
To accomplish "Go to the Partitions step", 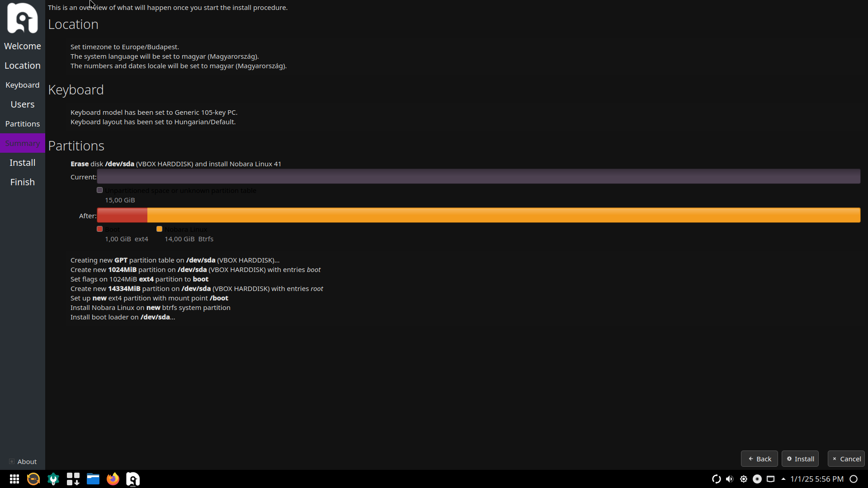I will point(23,124).
